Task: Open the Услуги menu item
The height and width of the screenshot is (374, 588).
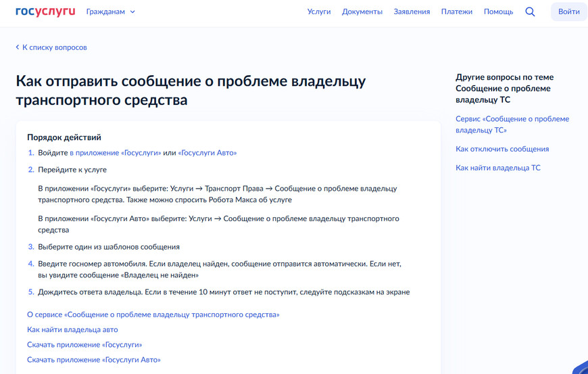Action: coord(319,11)
